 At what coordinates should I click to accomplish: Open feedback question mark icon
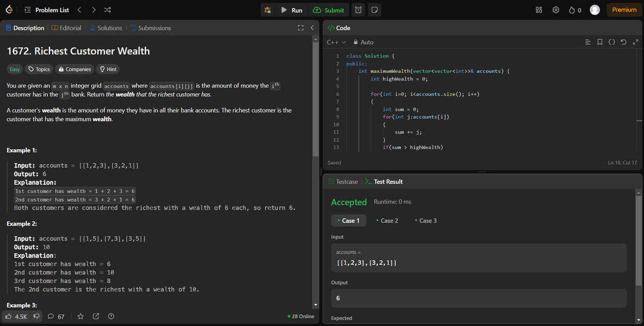coord(111,316)
